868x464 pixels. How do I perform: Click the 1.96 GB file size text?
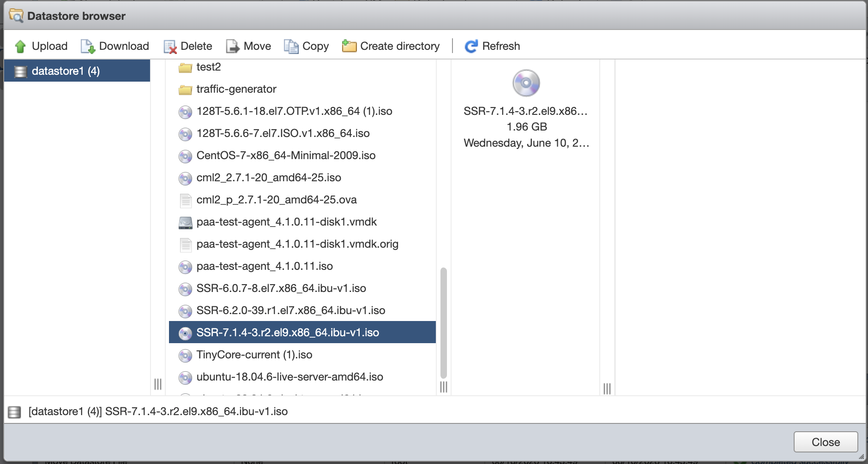(x=526, y=127)
